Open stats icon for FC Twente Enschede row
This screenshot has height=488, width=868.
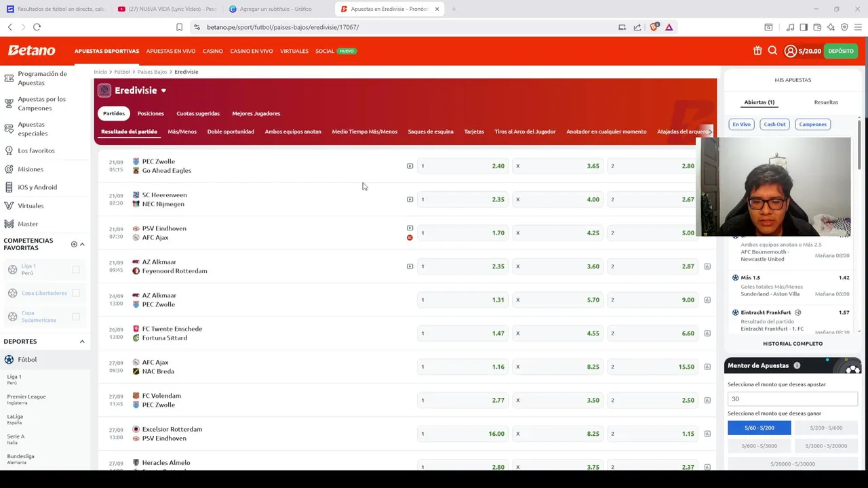click(707, 333)
